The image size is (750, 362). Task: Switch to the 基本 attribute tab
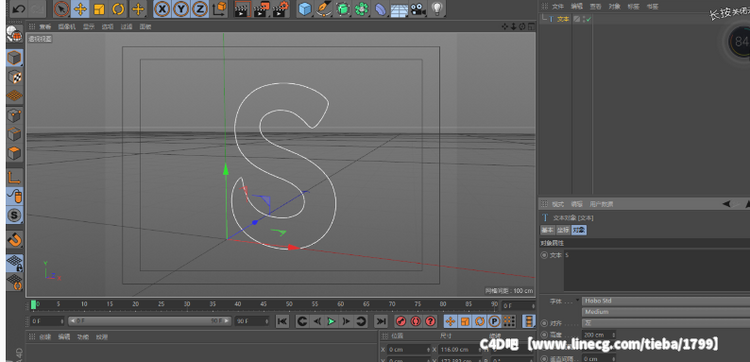tap(547, 230)
